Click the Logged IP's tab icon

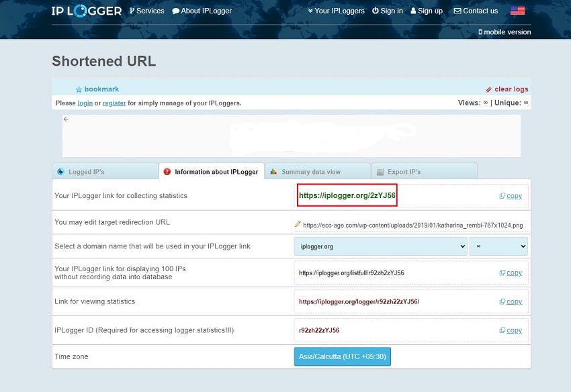61,172
